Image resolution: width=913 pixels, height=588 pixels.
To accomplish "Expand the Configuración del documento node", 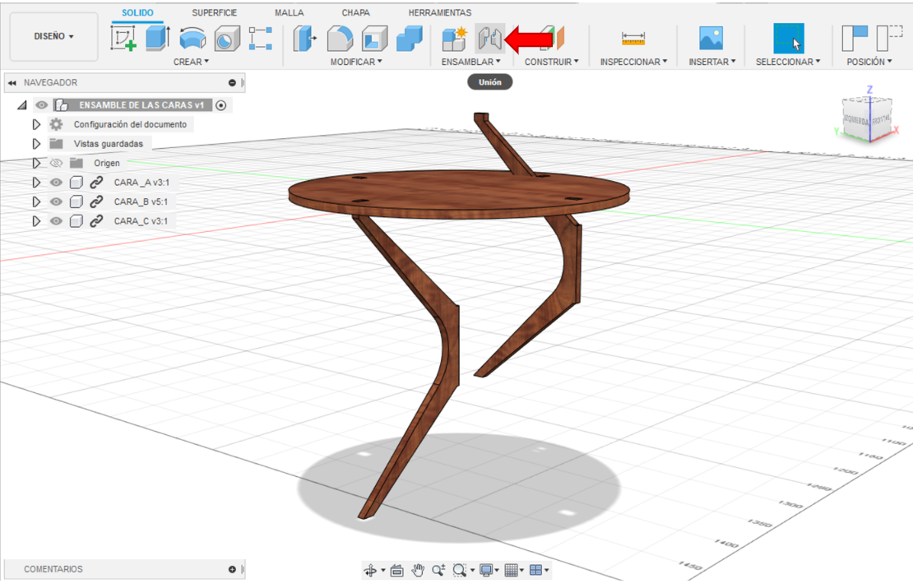I will 36,124.
